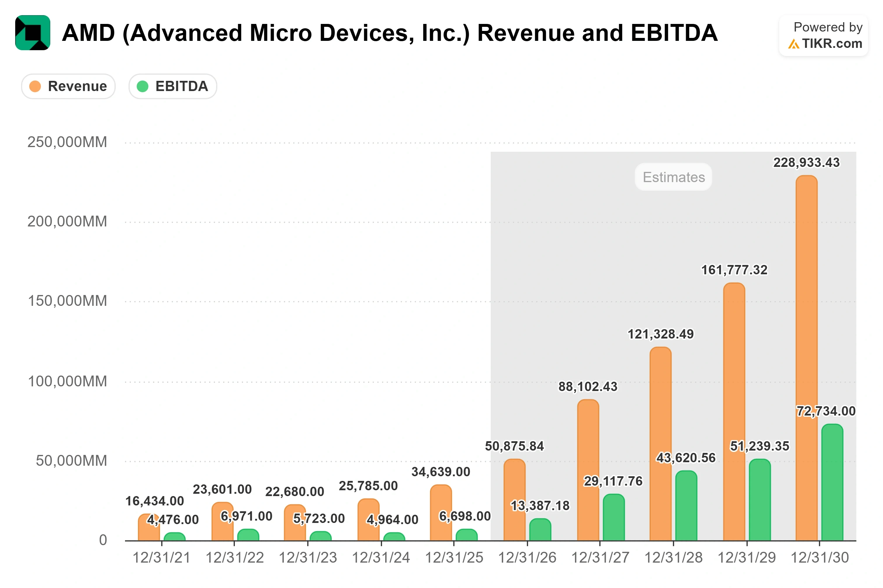This screenshot has width=883, height=588.
Task: Toggle the Revenue legend series
Action: coord(68,86)
